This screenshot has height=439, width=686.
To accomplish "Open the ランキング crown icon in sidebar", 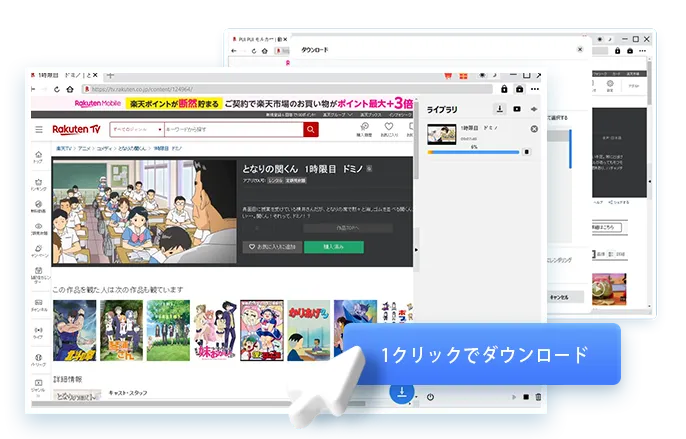I will (x=38, y=184).
